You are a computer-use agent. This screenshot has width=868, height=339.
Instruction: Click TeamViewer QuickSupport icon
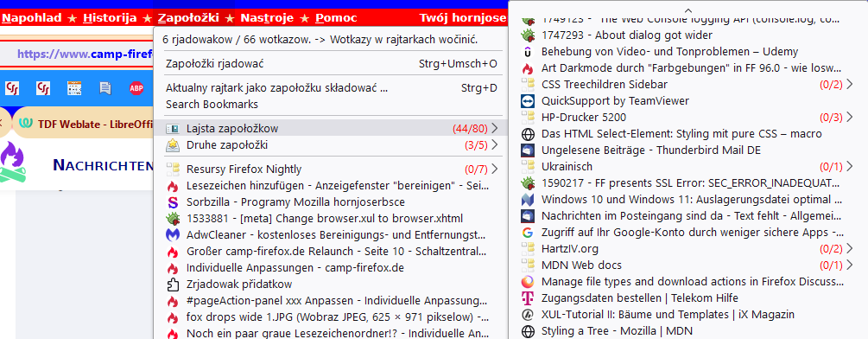(x=528, y=101)
